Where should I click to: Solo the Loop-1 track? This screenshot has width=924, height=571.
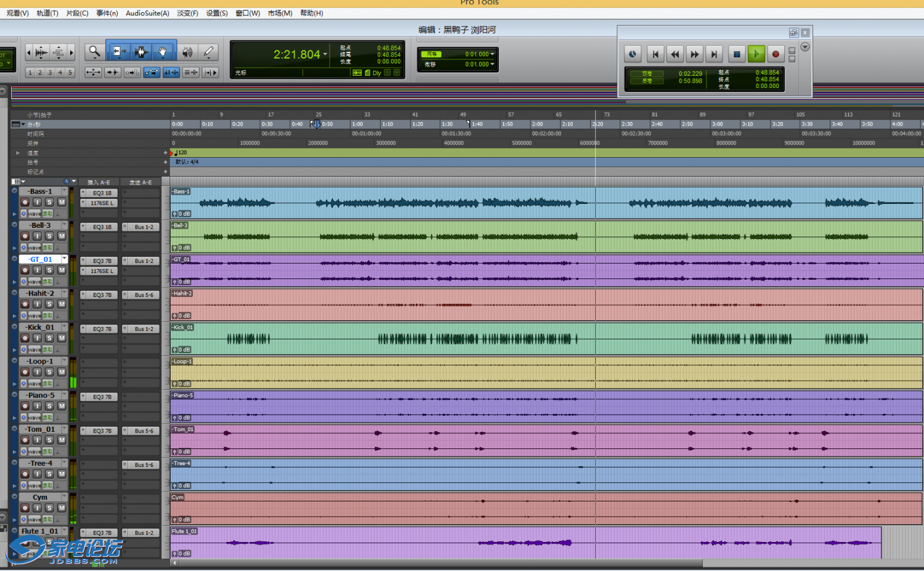[x=49, y=372]
